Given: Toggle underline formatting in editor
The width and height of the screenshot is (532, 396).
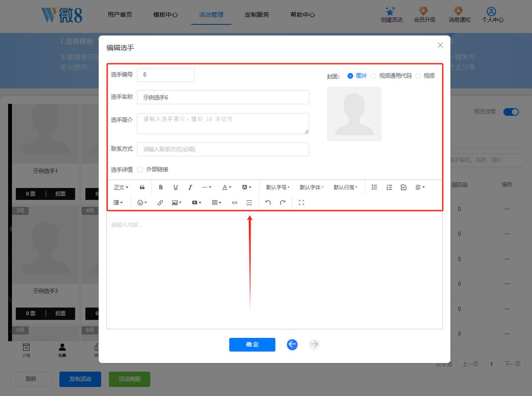Looking at the screenshot, I should coord(176,188).
